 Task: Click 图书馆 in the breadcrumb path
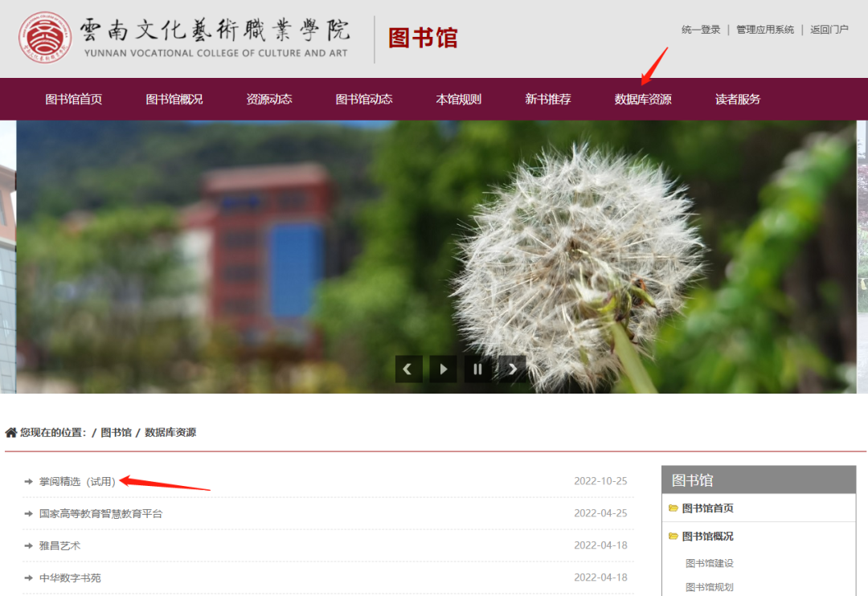click(x=116, y=433)
